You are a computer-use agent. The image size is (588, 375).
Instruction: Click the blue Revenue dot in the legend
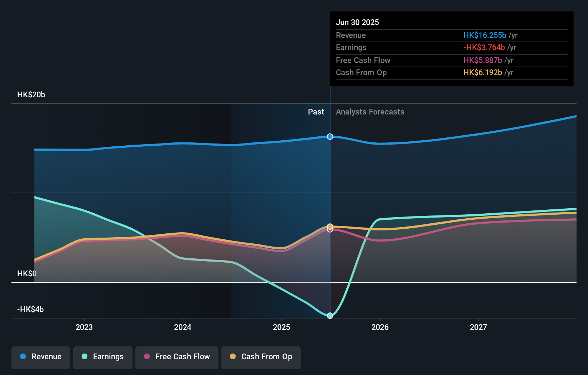tap(23, 357)
